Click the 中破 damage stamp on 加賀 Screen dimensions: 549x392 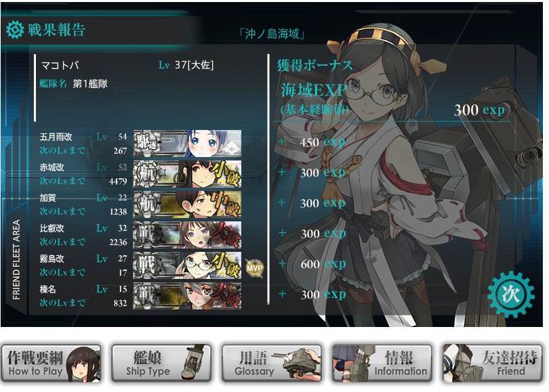(226, 204)
